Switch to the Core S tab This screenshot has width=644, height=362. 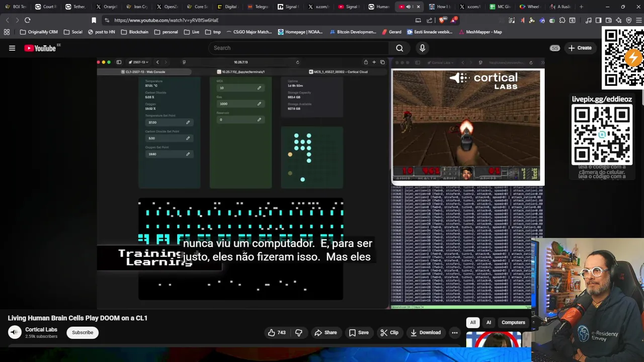pos(197,7)
